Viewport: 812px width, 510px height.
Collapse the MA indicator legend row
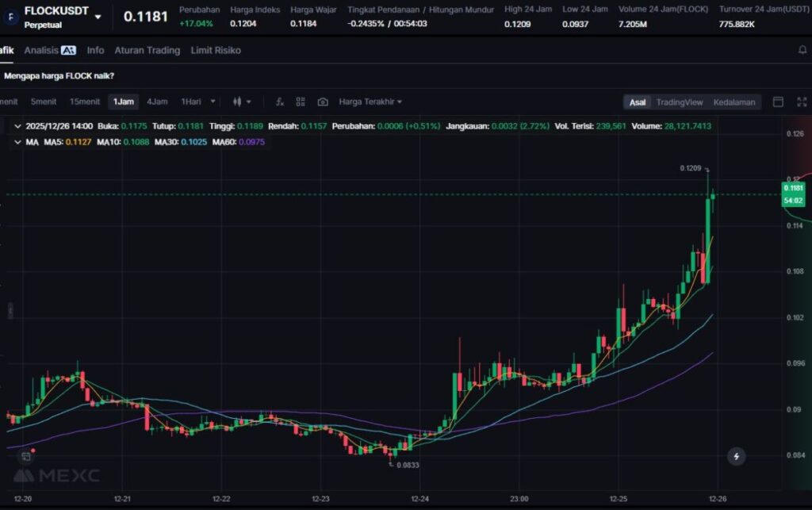17,142
